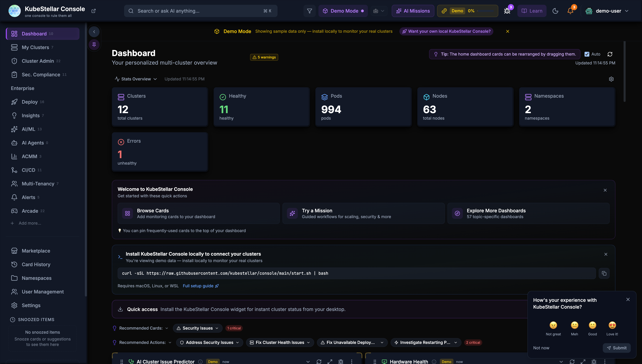Report bug on AI Cluster Issue Predictor card
This screenshot has height=364, width=642.
click(x=341, y=361)
